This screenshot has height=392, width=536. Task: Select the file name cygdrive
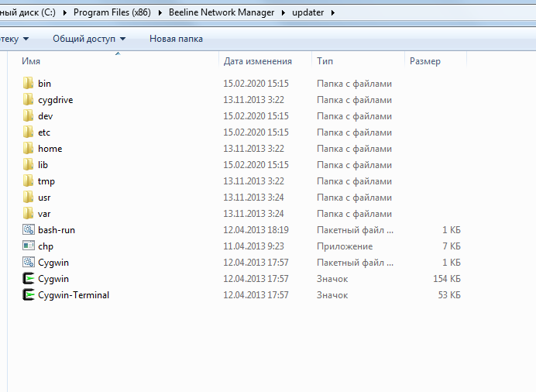pyautogui.click(x=55, y=100)
